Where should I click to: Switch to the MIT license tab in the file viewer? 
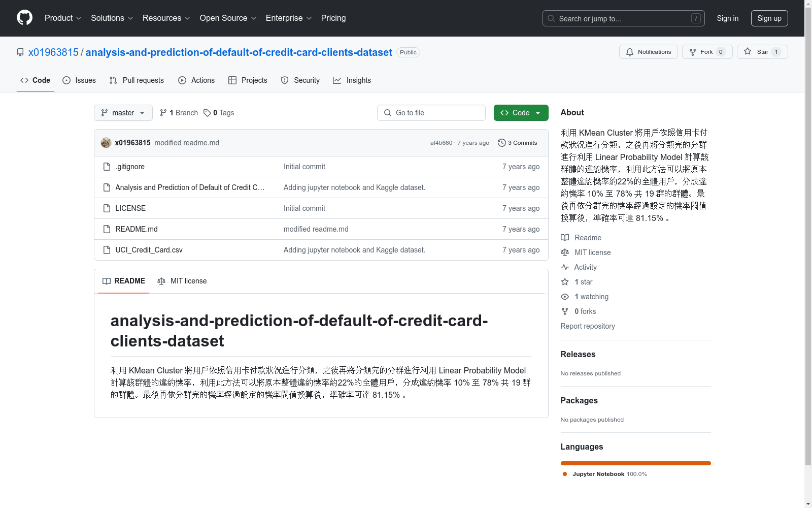[x=182, y=281]
